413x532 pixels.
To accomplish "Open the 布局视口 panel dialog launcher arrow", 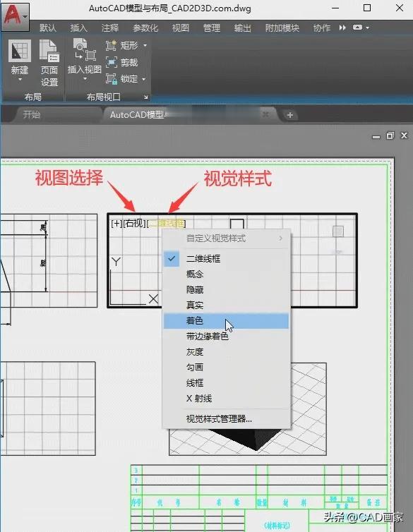I will pos(145,97).
